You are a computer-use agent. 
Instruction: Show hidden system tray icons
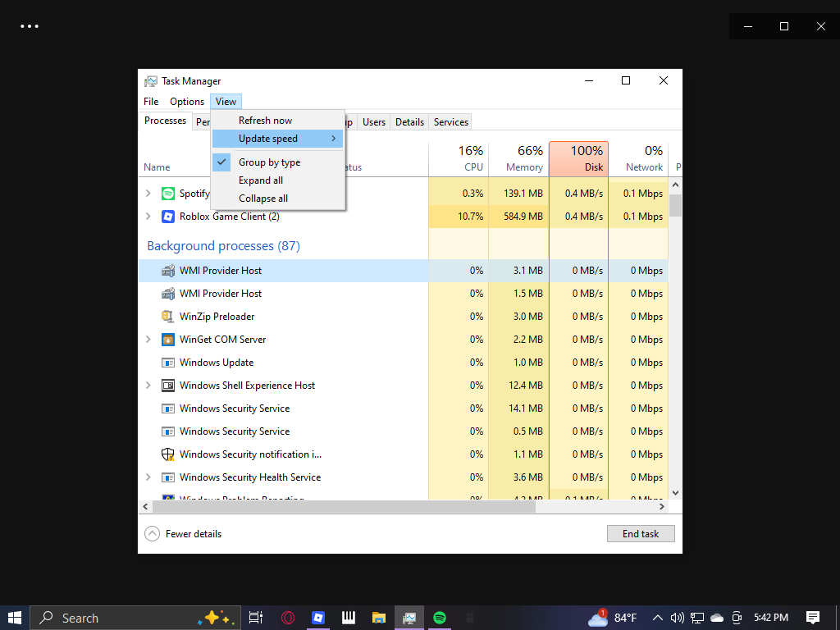(x=658, y=618)
